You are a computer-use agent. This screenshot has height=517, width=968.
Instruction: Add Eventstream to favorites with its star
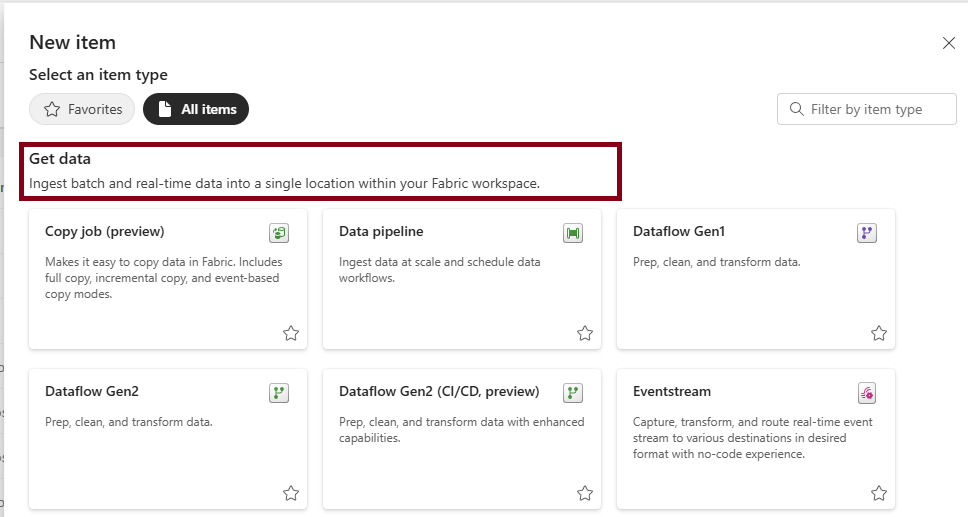point(878,494)
